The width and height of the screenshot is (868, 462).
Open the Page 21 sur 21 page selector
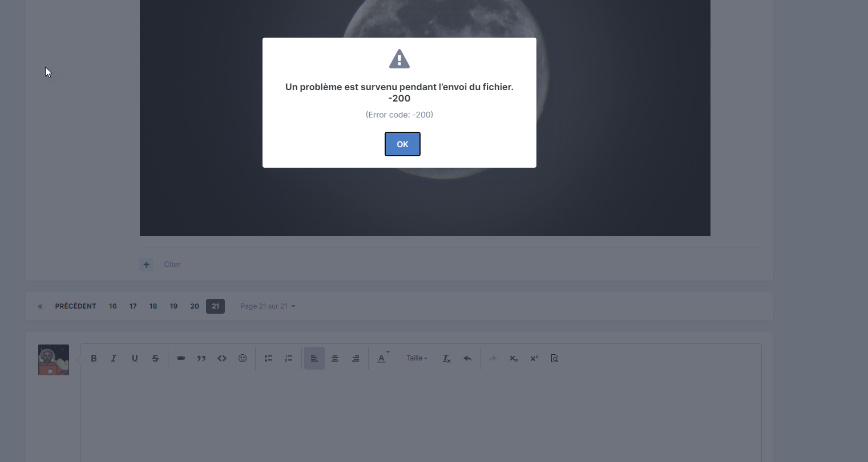(268, 306)
